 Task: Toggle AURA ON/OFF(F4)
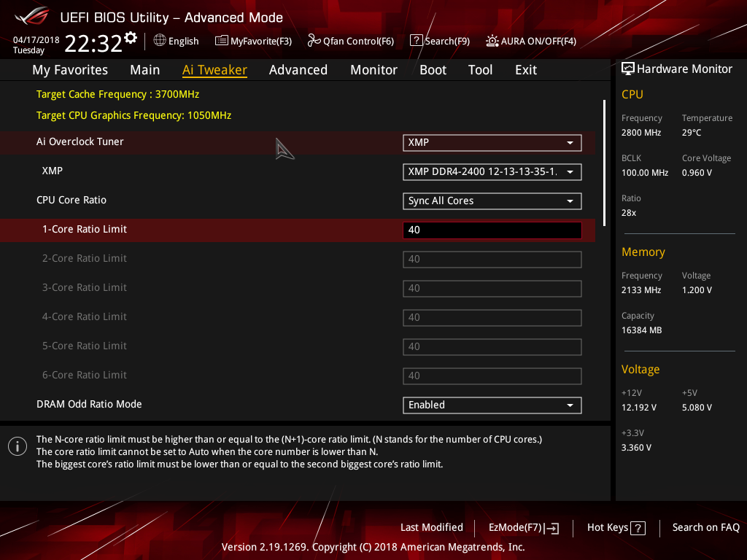538,41
